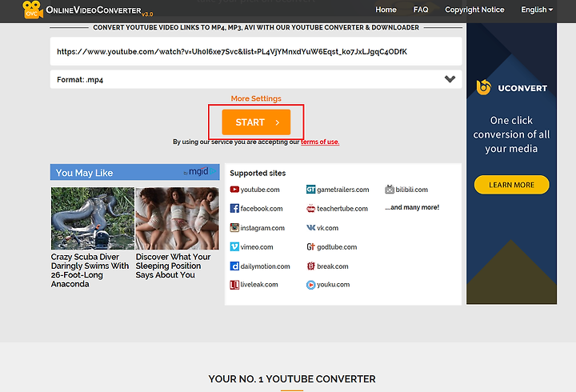Image resolution: width=576 pixels, height=392 pixels.
Task: Click the OnlineVideoConverter camera logo
Action: point(33,10)
